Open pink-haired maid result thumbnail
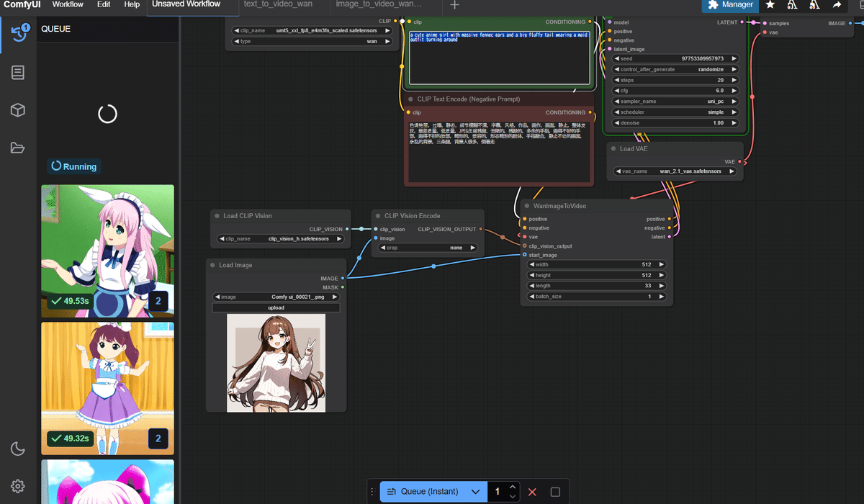 [107, 251]
